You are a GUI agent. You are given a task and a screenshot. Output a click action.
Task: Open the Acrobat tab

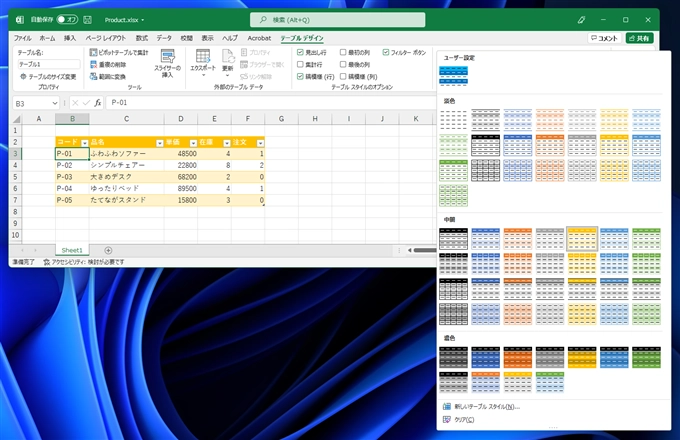[259, 38]
